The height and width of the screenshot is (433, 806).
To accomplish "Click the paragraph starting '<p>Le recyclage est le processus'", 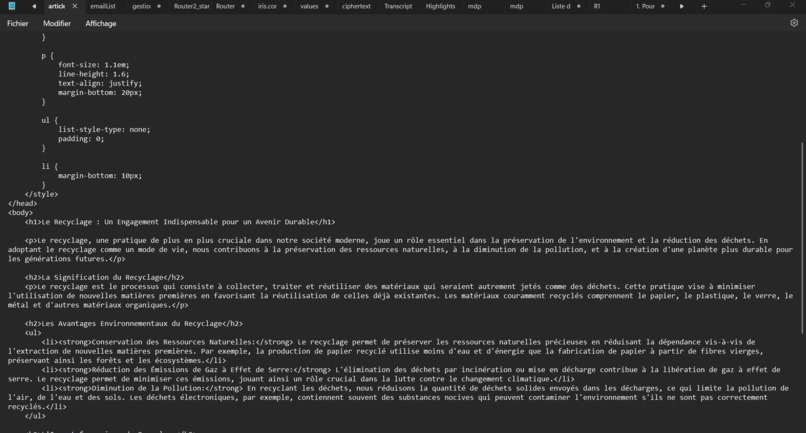I will [x=400, y=296].
